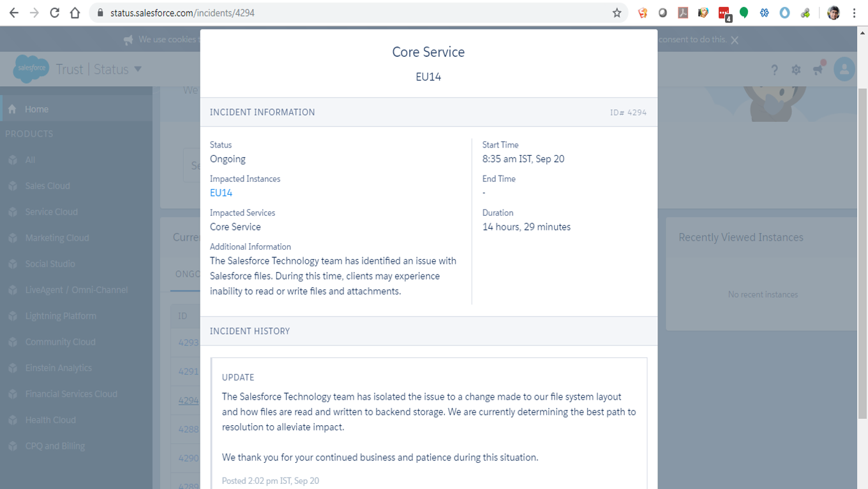
Task: Go back using the browser back arrow
Action: click(14, 13)
